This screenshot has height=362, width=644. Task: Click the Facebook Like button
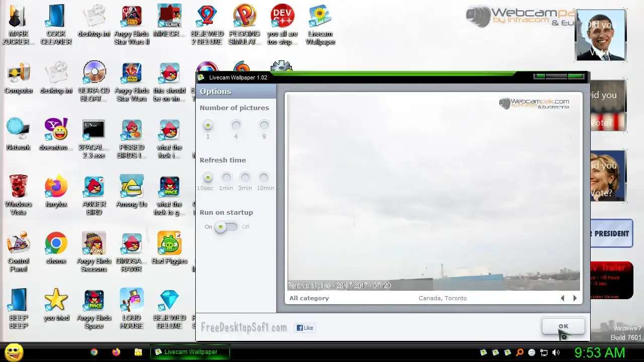pyautogui.click(x=305, y=328)
